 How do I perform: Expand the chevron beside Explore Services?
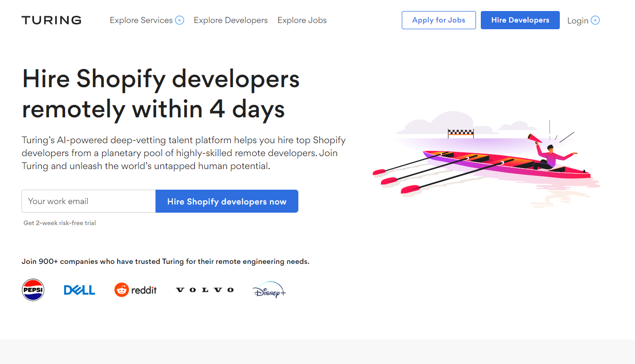point(180,21)
